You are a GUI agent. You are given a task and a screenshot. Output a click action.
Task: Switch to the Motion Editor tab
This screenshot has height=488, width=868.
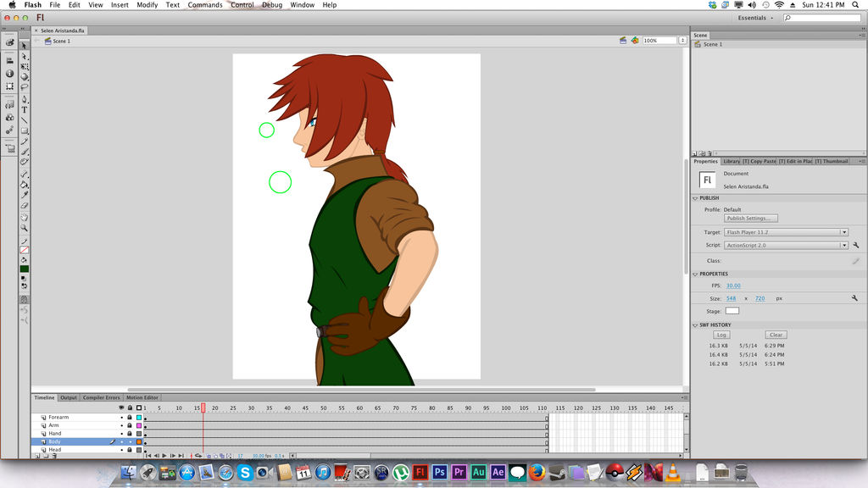coord(142,397)
